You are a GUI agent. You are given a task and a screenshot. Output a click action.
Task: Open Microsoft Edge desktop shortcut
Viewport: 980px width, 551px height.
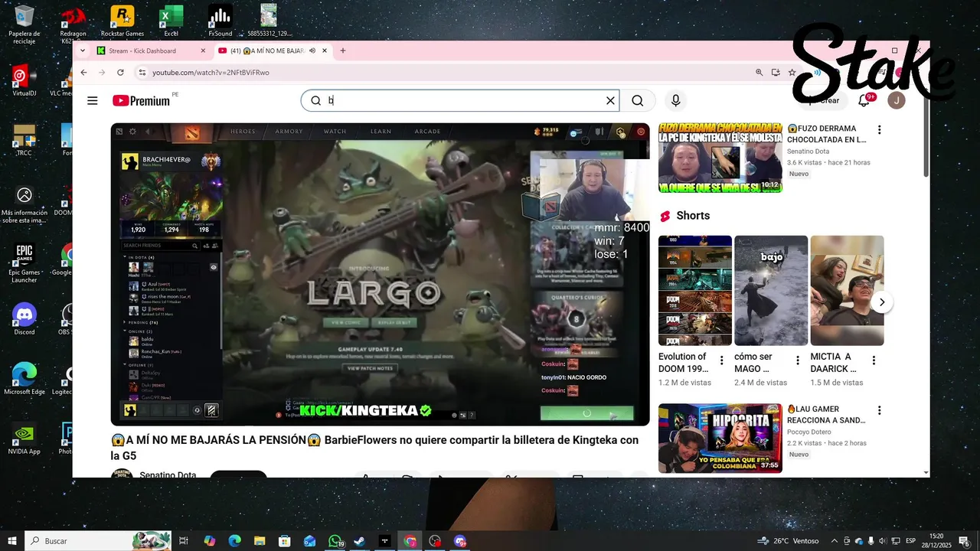tap(24, 379)
